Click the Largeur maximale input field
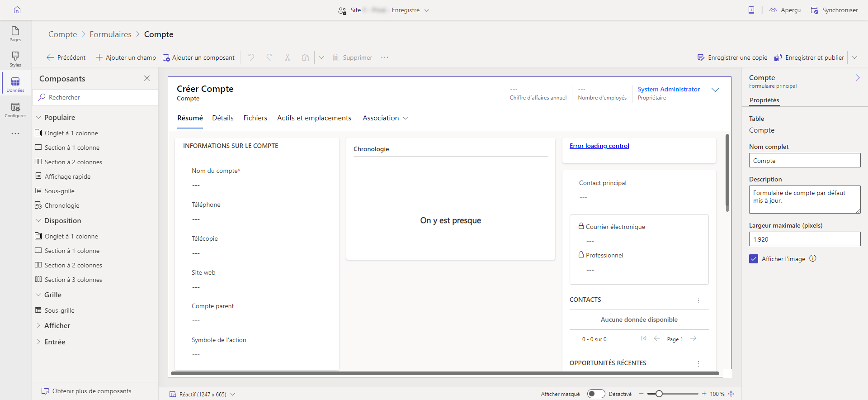The width and height of the screenshot is (868, 400). point(805,239)
